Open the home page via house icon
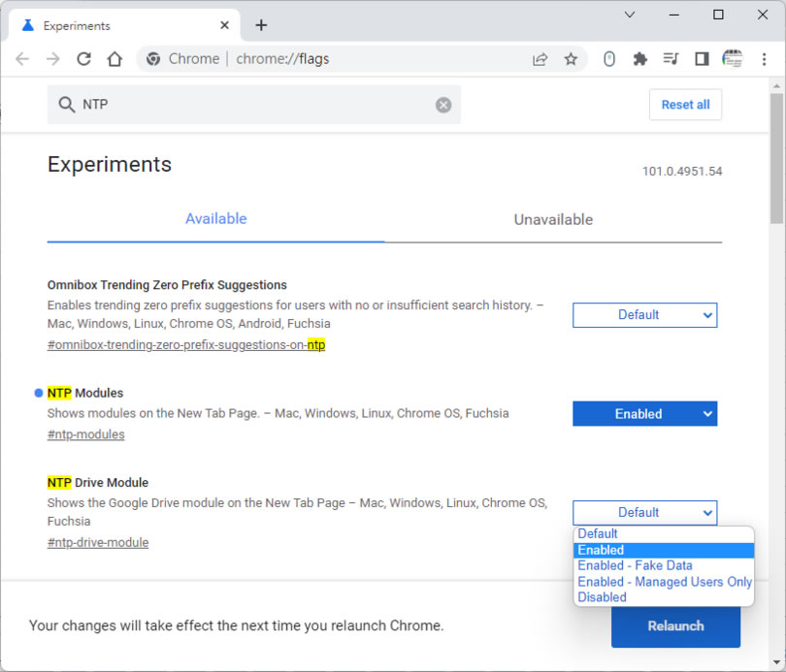786x672 pixels. tap(115, 59)
